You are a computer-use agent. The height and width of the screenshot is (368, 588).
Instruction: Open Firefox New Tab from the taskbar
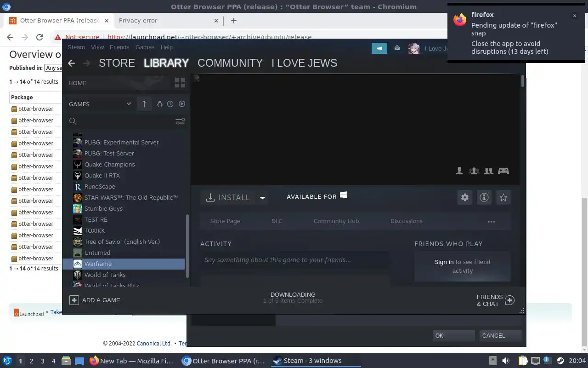[131, 361]
